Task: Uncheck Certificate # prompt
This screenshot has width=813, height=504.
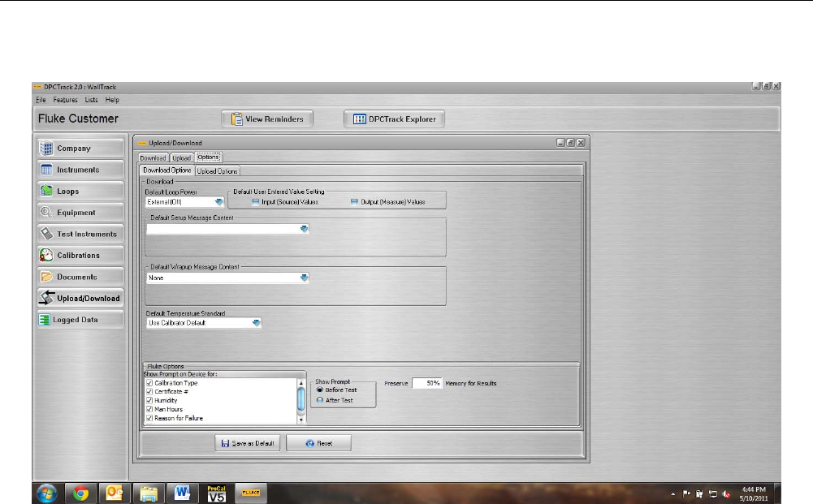Action: 149,392
